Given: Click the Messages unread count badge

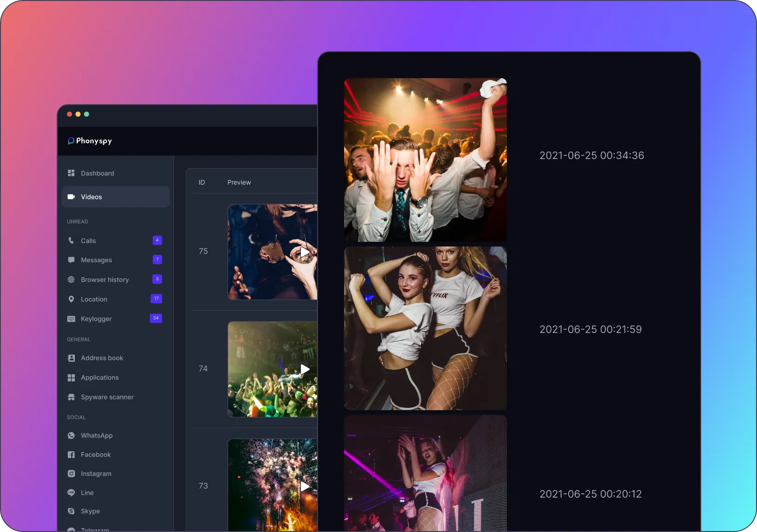Looking at the screenshot, I should pyautogui.click(x=157, y=259).
